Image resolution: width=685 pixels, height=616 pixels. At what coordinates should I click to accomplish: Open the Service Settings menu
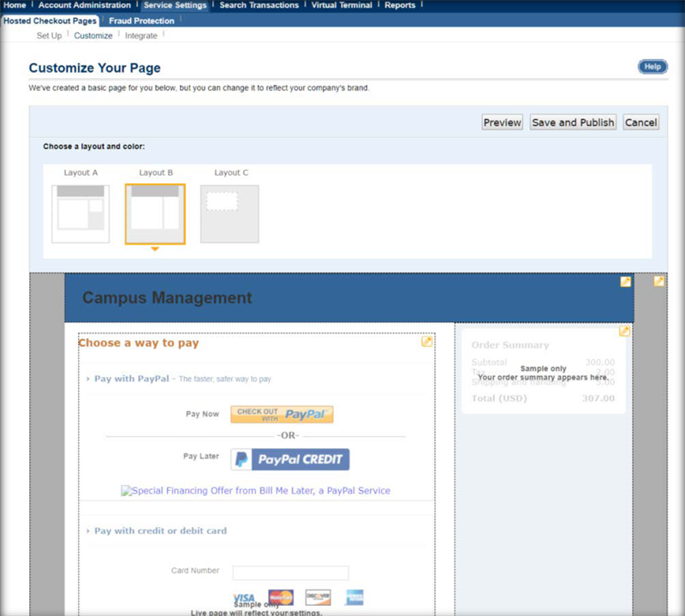tap(175, 5)
